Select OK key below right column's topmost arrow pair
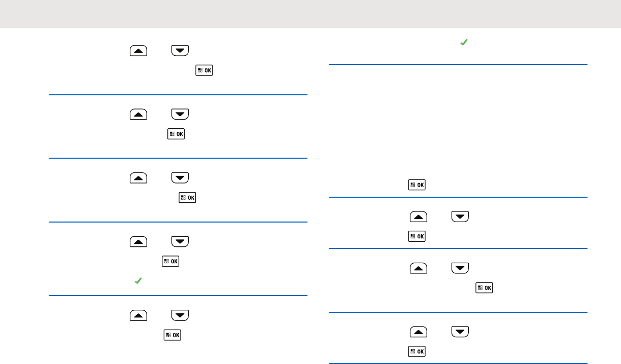Image resolution: width=621 pixels, height=364 pixels. click(417, 236)
